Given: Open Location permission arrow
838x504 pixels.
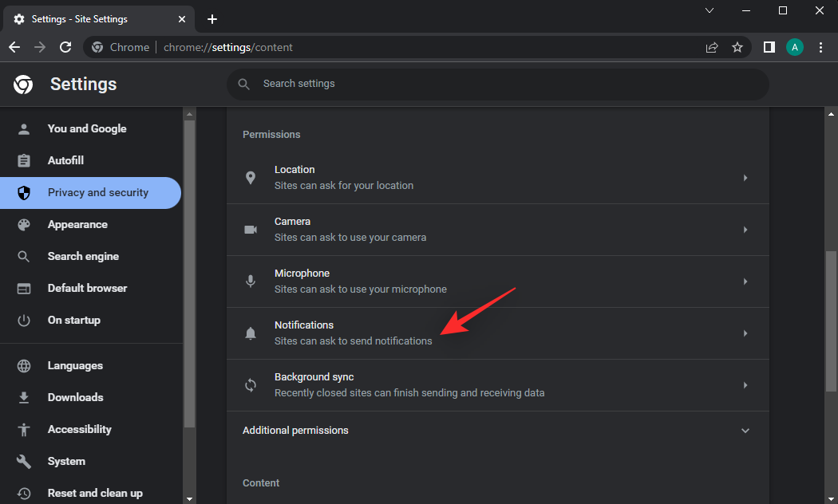Looking at the screenshot, I should coord(745,178).
